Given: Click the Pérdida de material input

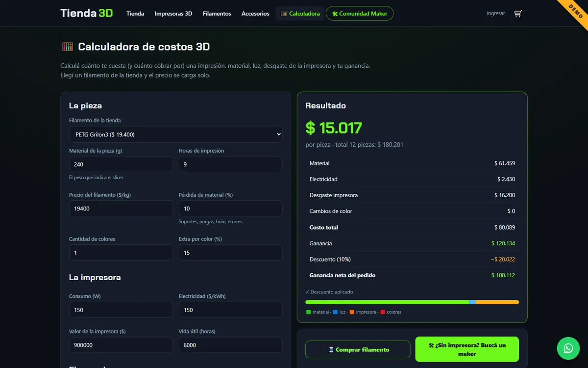Looking at the screenshot, I should (231, 209).
